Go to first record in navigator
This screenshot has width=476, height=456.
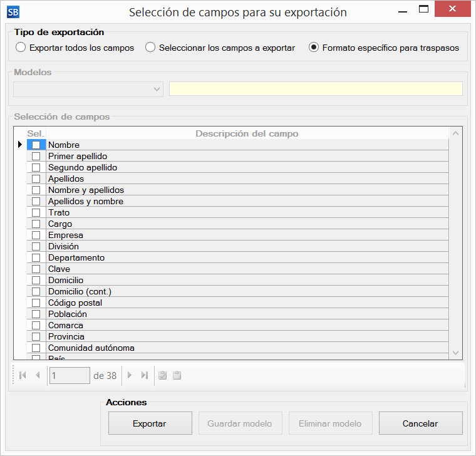23,375
